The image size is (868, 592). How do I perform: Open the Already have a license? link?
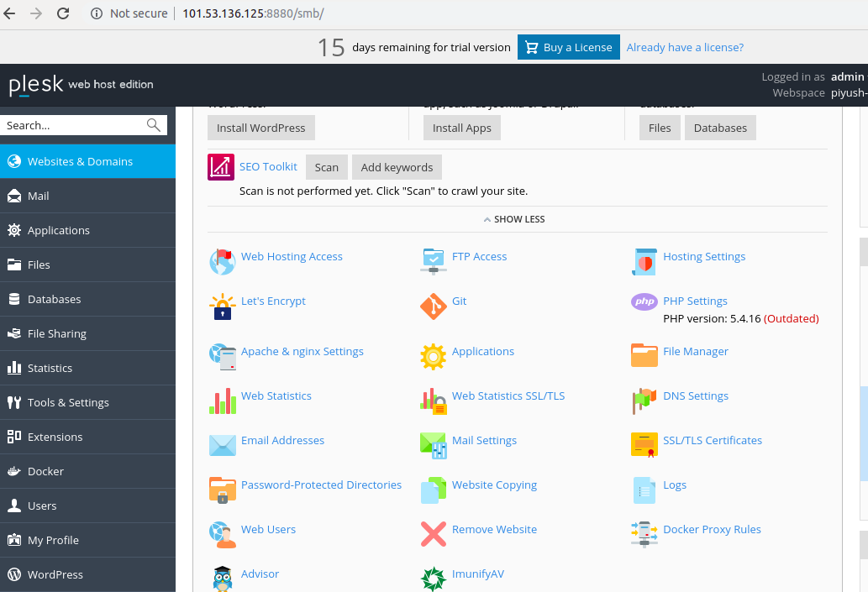(685, 47)
